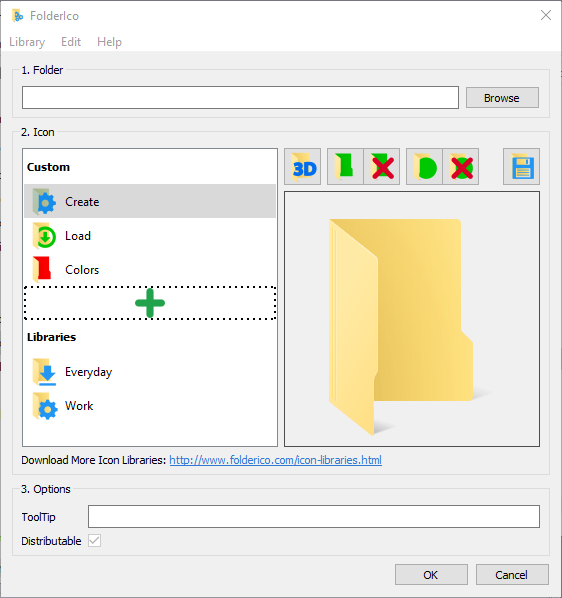562x598 pixels.
Task: Open the Edit menu
Action: pos(71,42)
